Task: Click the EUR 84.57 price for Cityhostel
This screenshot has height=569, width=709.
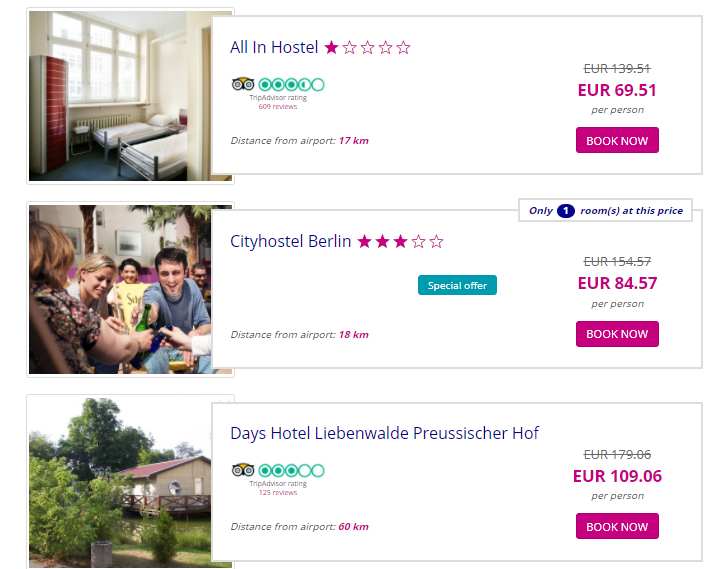Action: [x=617, y=283]
